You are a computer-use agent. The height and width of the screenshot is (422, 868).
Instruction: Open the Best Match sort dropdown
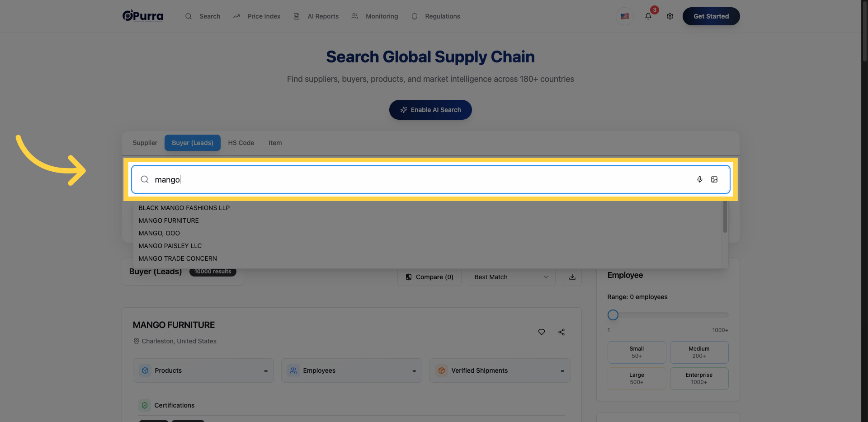(x=512, y=277)
